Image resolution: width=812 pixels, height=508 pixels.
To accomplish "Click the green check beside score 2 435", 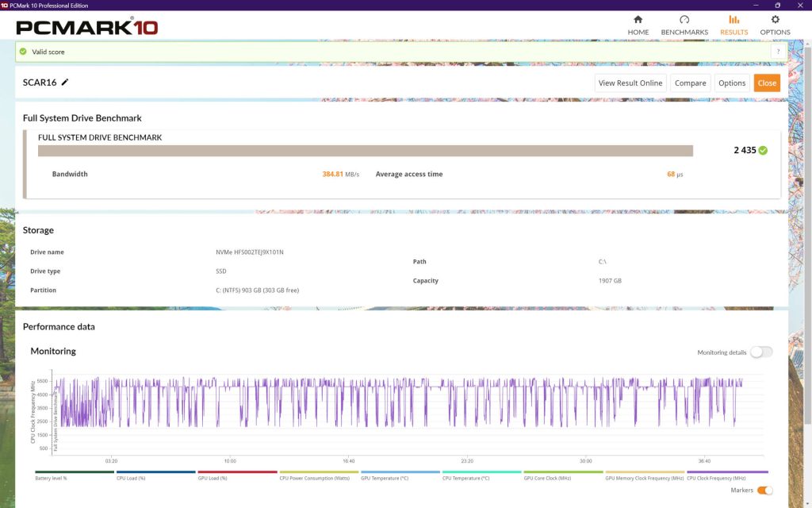I will pos(763,150).
